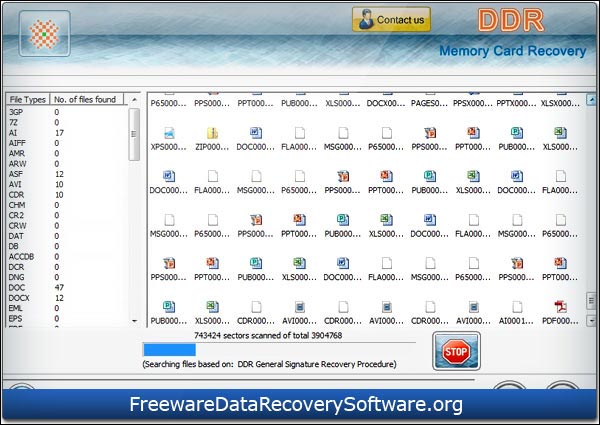Select the DOC000 file beside the ZIP000 icon
Image resolution: width=600 pixels, height=425 pixels.
click(256, 133)
